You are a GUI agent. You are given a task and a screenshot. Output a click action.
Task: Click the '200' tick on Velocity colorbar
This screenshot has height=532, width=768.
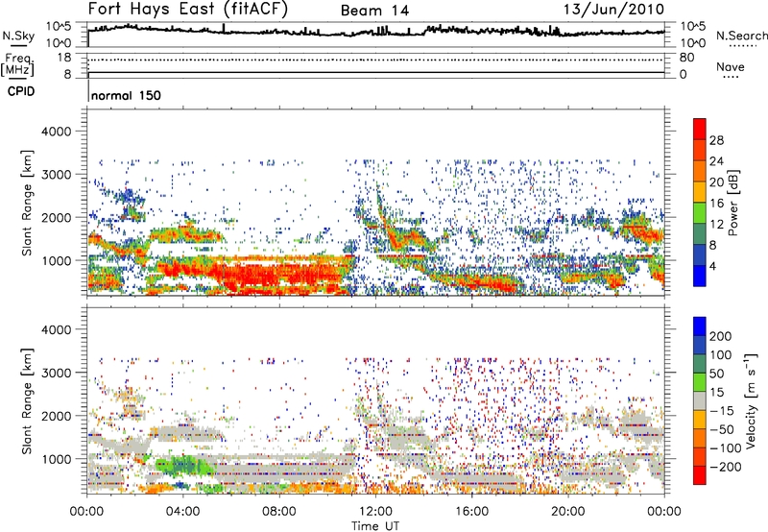(x=721, y=336)
